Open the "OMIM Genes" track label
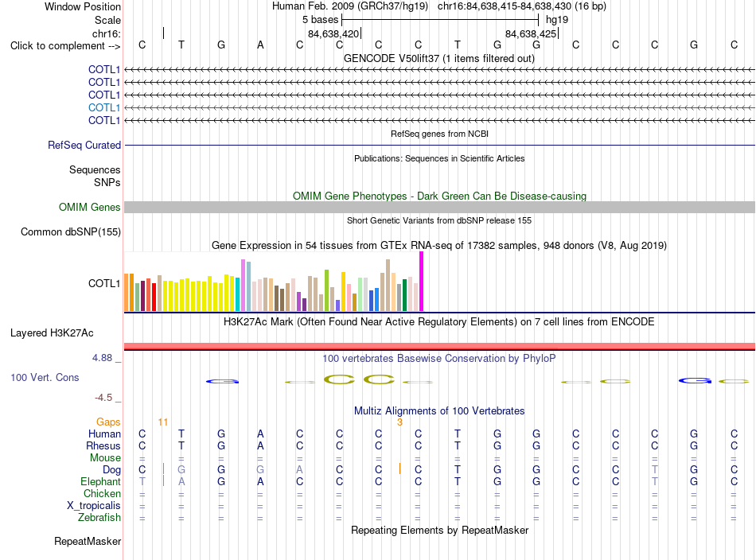 [90, 208]
